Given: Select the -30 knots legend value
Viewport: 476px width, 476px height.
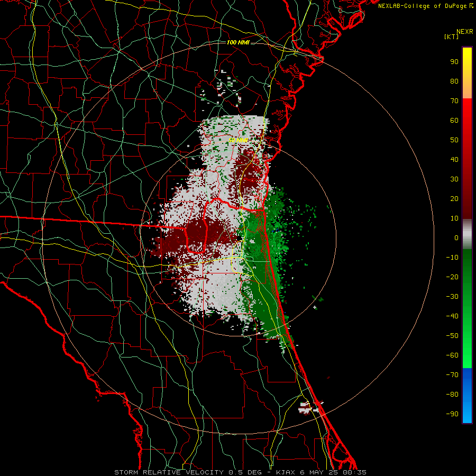Looking at the screenshot, I should 452,297.
